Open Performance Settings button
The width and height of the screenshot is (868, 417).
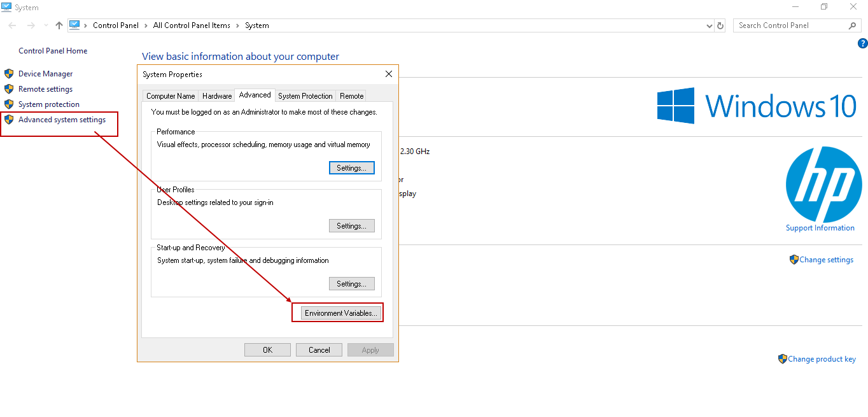pyautogui.click(x=351, y=168)
